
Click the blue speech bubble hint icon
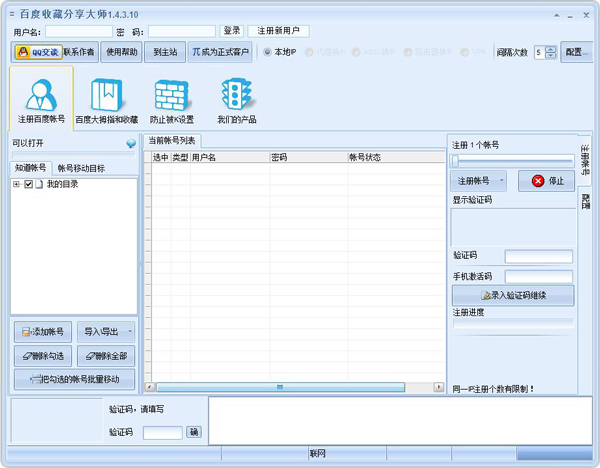(131, 143)
